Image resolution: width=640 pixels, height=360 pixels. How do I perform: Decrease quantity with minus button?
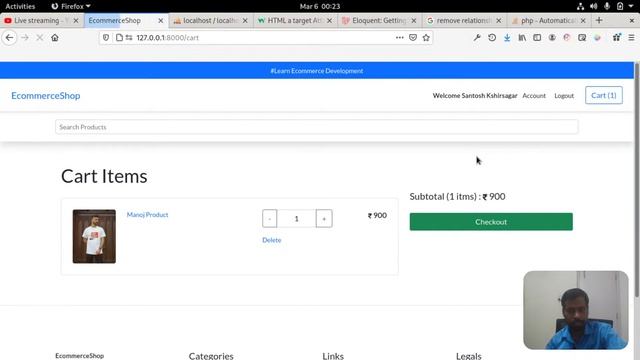tap(269, 218)
